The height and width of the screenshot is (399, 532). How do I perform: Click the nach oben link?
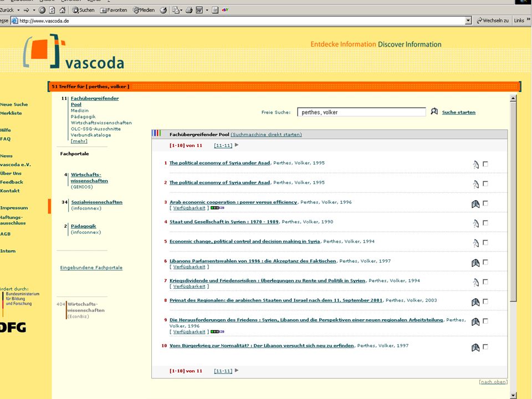pyautogui.click(x=493, y=382)
